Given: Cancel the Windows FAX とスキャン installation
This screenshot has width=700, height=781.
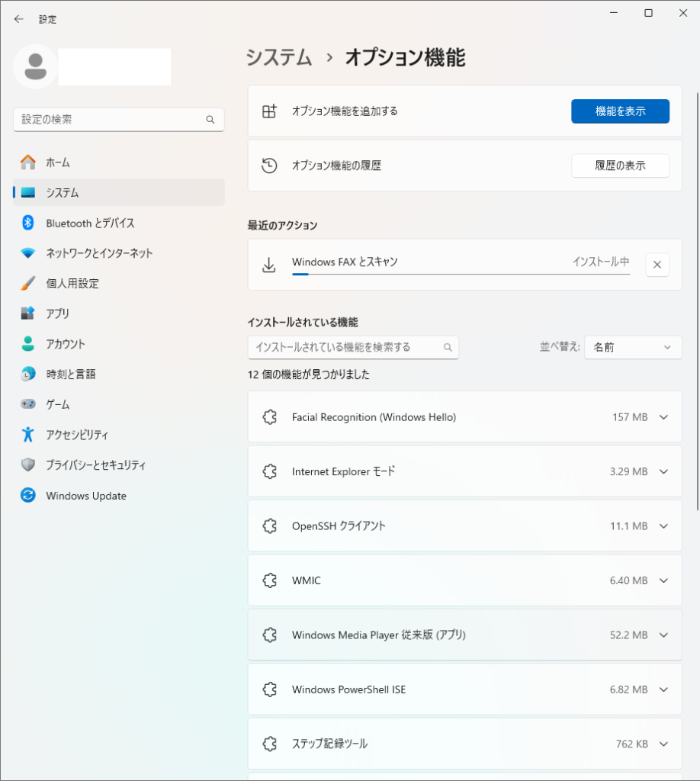Looking at the screenshot, I should pos(657,265).
